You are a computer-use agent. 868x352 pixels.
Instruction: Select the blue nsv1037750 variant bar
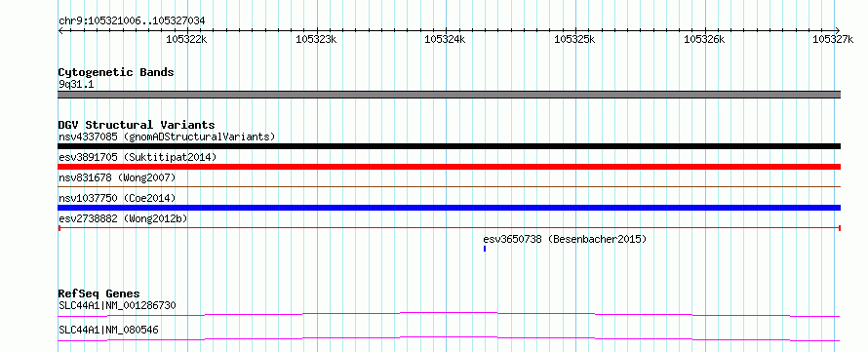tap(449, 208)
